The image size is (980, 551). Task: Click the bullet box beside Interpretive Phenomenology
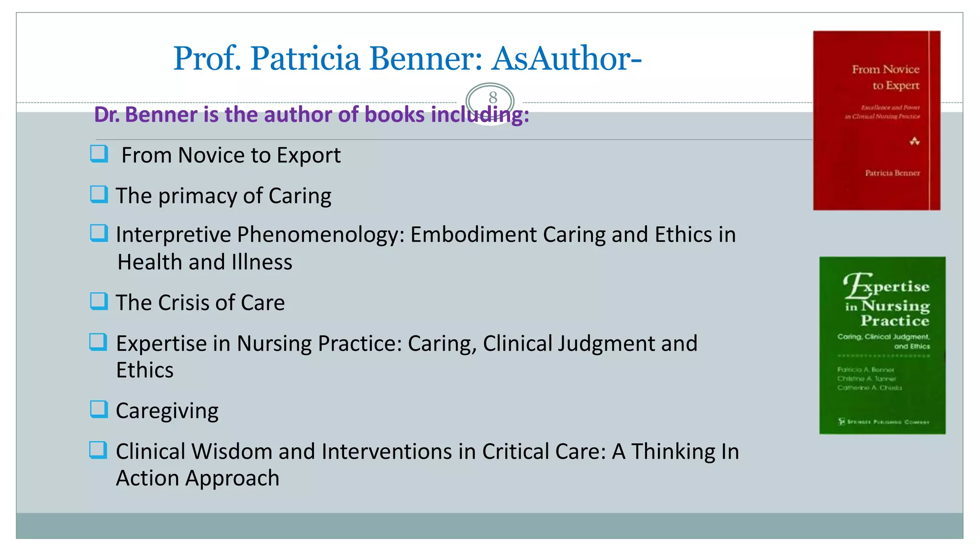pos(99,233)
